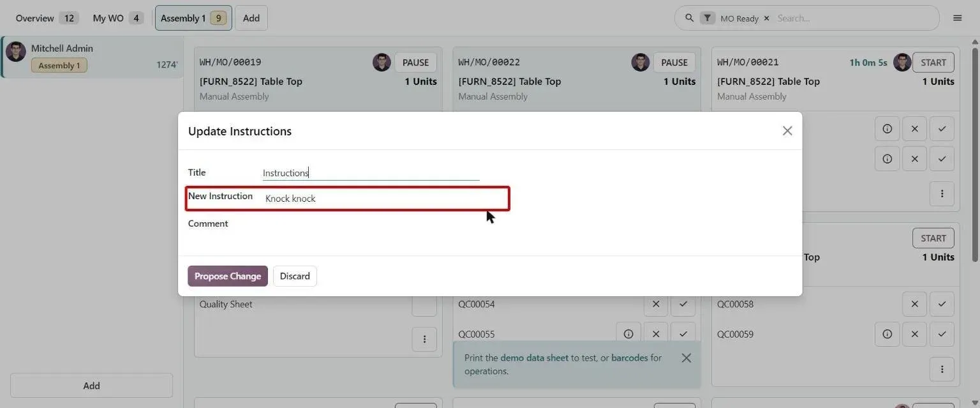Pause work order WH/MO/00019
Image resolution: width=980 pixels, height=408 pixels.
(415, 63)
